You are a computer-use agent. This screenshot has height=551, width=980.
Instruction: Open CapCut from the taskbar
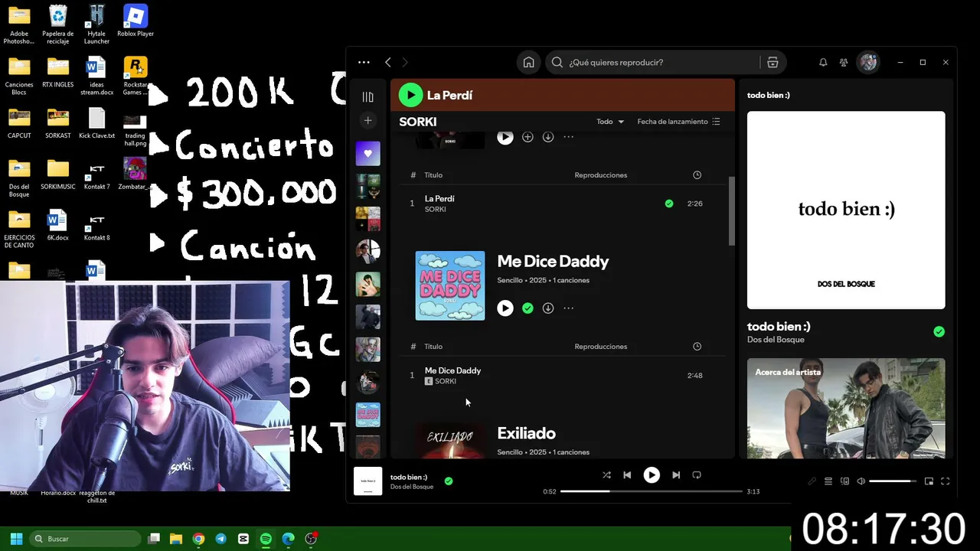(x=243, y=539)
